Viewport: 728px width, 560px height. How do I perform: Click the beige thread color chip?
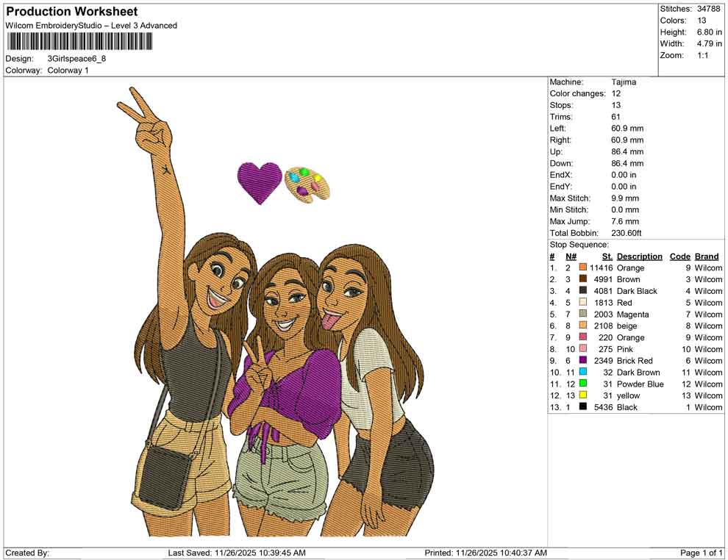[582, 326]
